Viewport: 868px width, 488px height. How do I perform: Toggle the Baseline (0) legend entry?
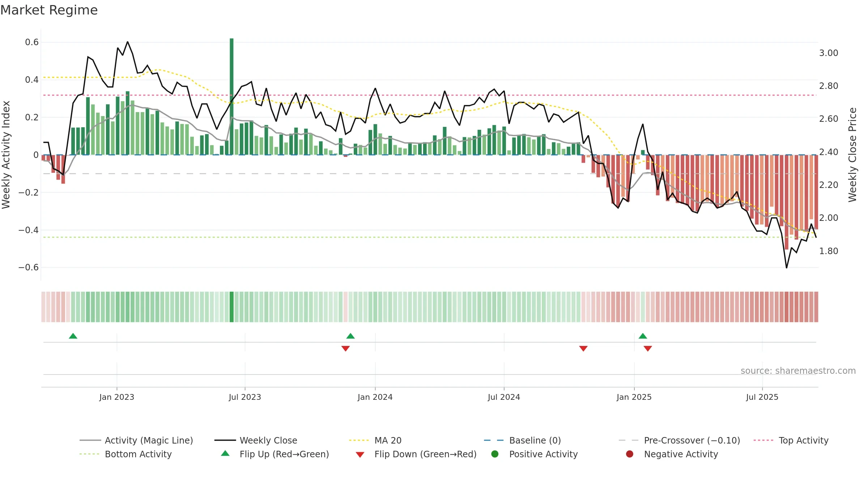[522, 440]
